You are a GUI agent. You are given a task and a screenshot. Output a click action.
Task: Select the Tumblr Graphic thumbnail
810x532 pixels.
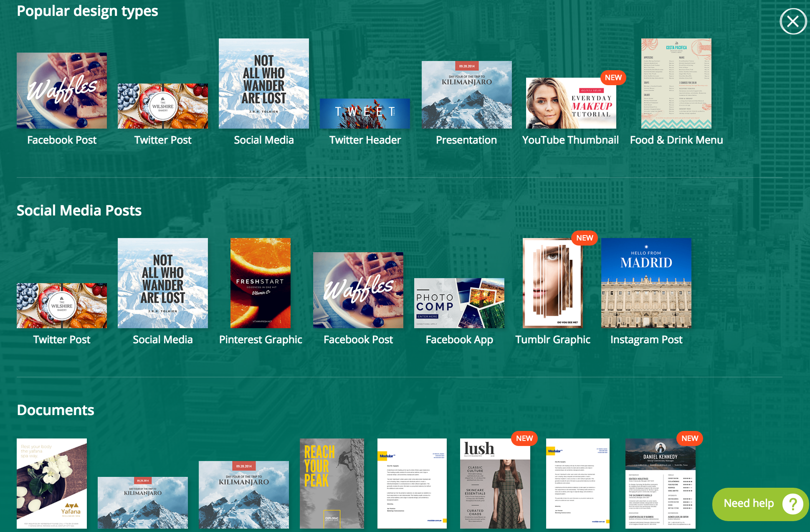[552, 283]
